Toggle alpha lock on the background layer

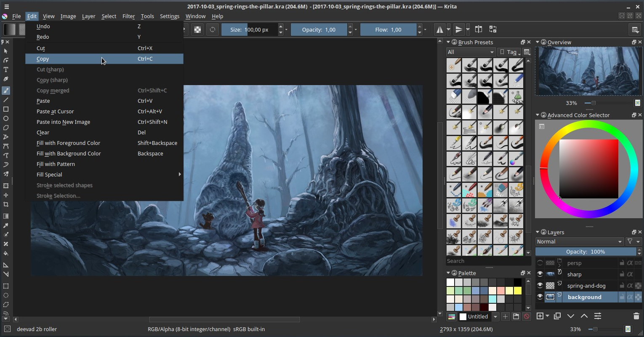pos(631,296)
